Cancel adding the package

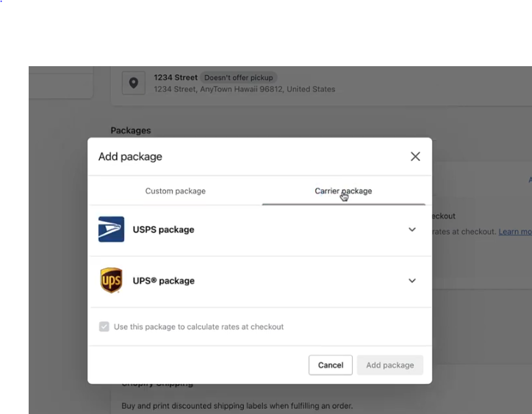(x=331, y=365)
